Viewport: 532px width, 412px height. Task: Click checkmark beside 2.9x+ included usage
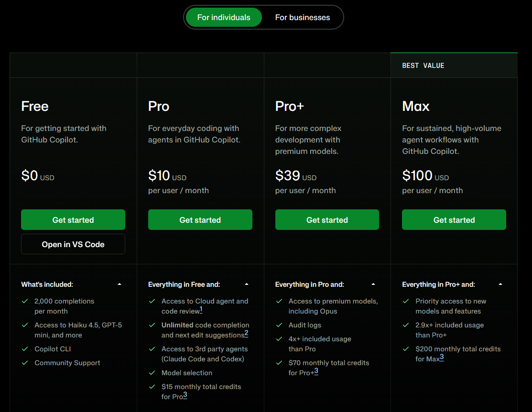click(406, 325)
